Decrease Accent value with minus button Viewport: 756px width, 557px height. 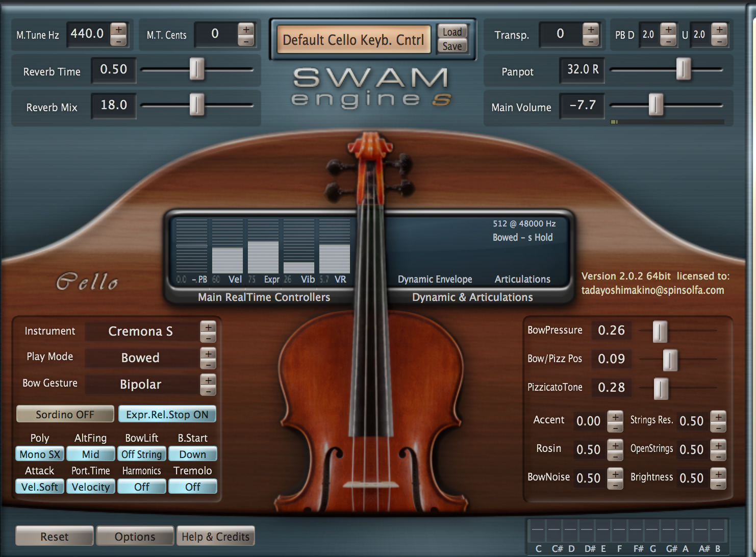click(x=615, y=427)
